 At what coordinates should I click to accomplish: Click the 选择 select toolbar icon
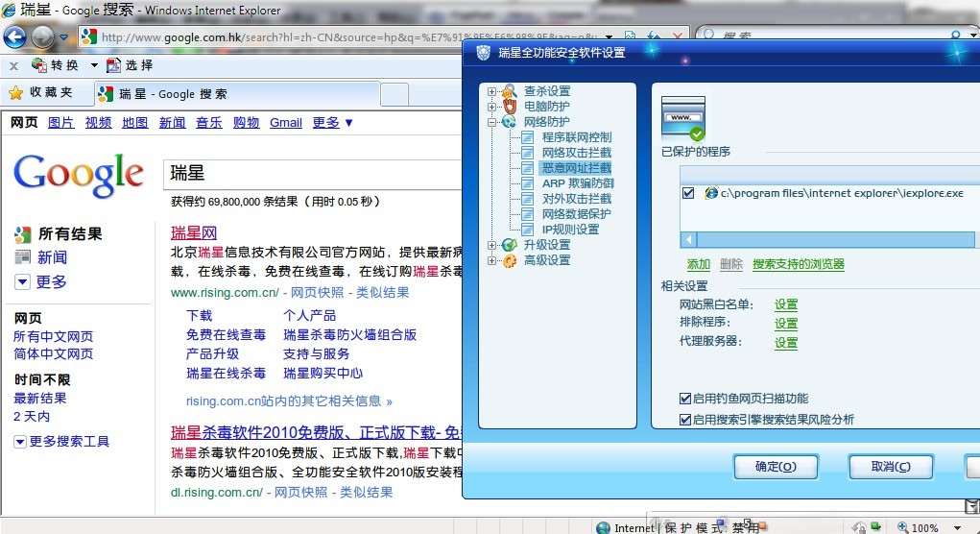(x=113, y=65)
